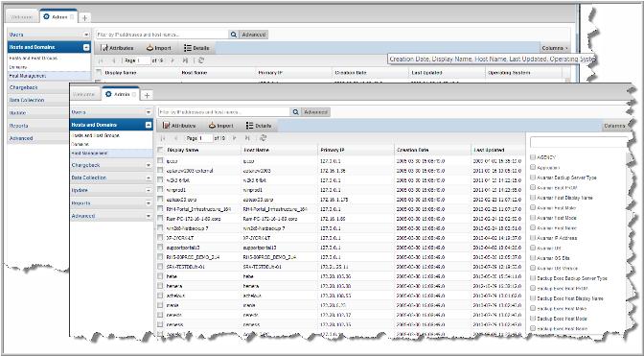Go to previous page in front window pager
Screen dimensions: 644x356
pos(175,138)
